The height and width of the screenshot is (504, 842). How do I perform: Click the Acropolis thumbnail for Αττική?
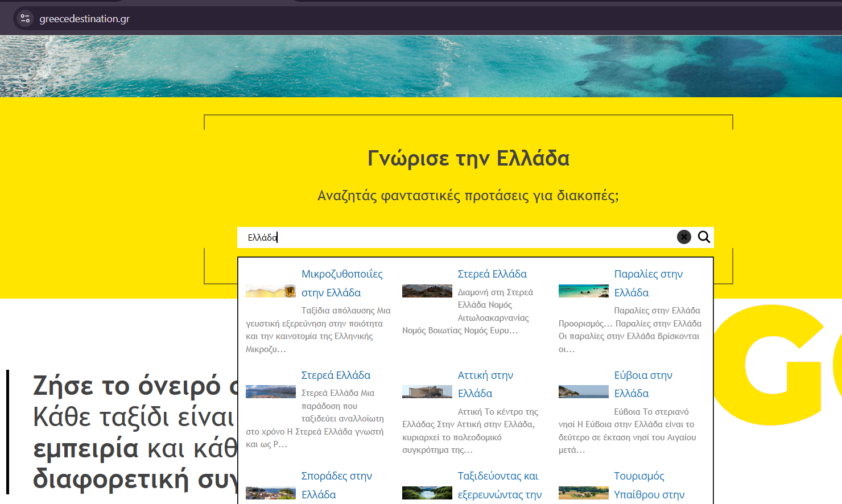427,391
